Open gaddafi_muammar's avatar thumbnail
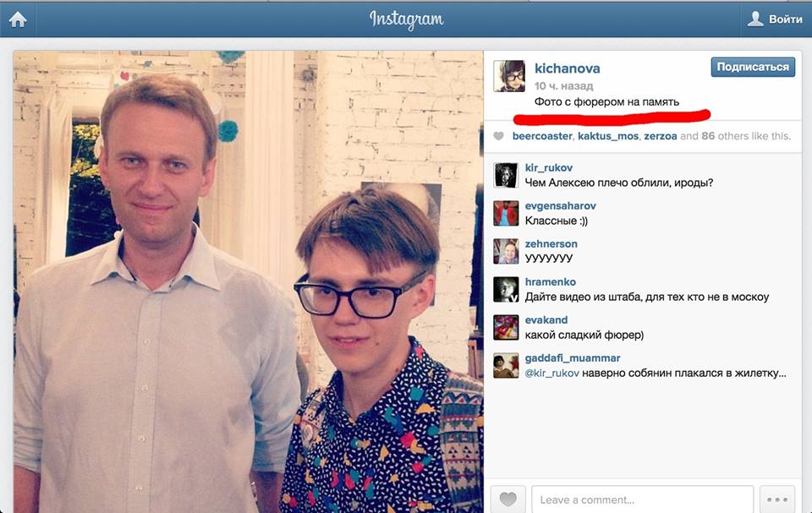 tap(506, 365)
